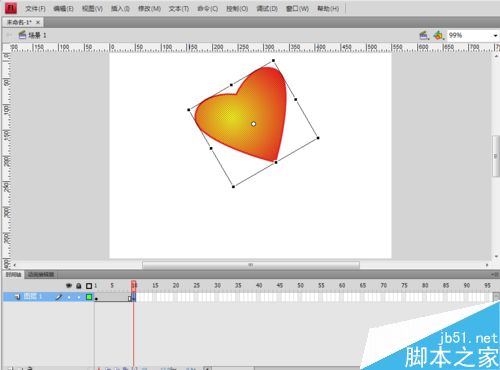Image resolution: width=500 pixels, height=370 pixels.
Task: Click the Flash application logo icon
Action: pos(11,8)
